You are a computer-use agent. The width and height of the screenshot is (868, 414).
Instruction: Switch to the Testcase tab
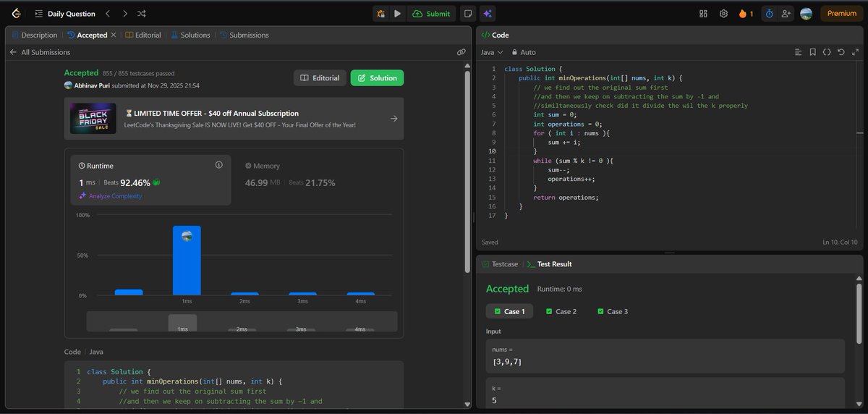[x=501, y=264]
